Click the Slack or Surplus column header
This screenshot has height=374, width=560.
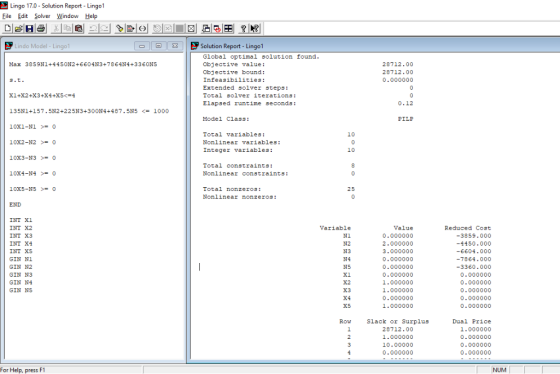pyautogui.click(x=398, y=321)
